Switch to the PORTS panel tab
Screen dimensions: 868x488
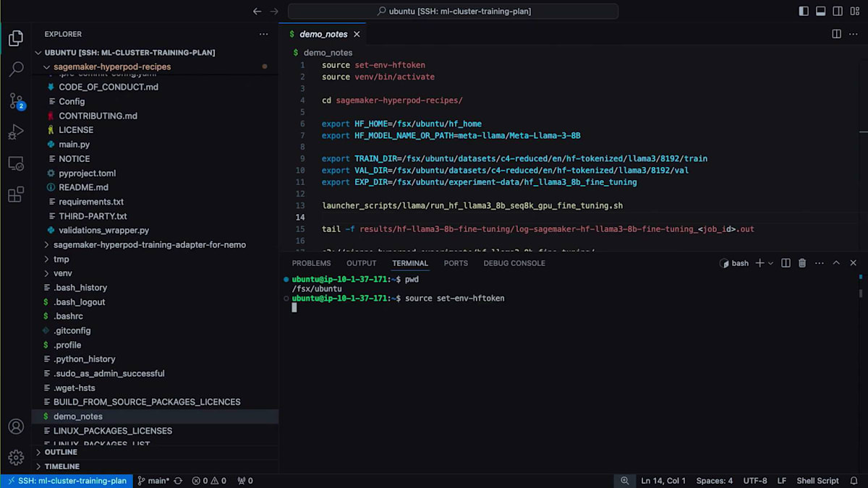(x=456, y=263)
